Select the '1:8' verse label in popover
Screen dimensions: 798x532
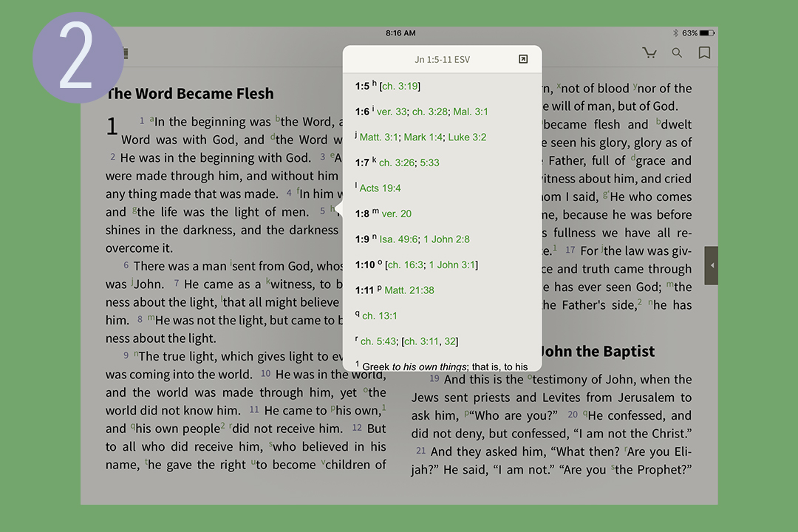(362, 214)
